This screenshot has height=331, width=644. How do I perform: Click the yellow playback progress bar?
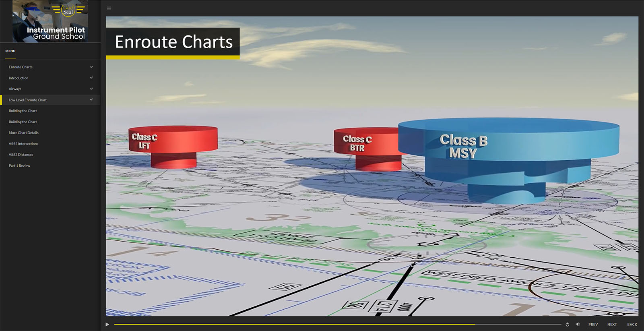(294, 324)
